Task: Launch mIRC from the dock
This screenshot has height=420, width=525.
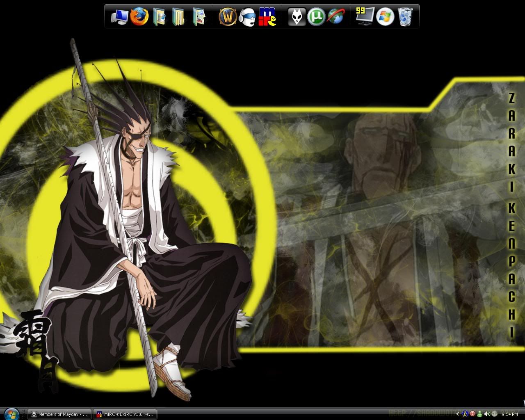Action: point(267,17)
